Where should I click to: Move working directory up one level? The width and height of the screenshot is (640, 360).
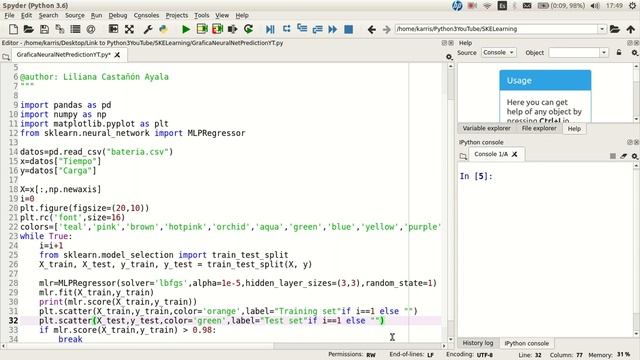[x=631, y=29]
